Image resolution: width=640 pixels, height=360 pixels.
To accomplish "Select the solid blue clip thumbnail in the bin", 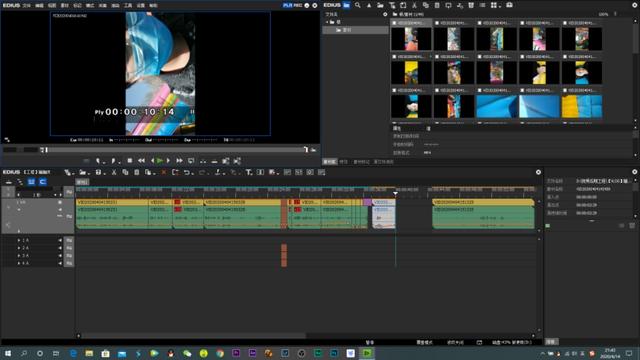I will point(496,107).
